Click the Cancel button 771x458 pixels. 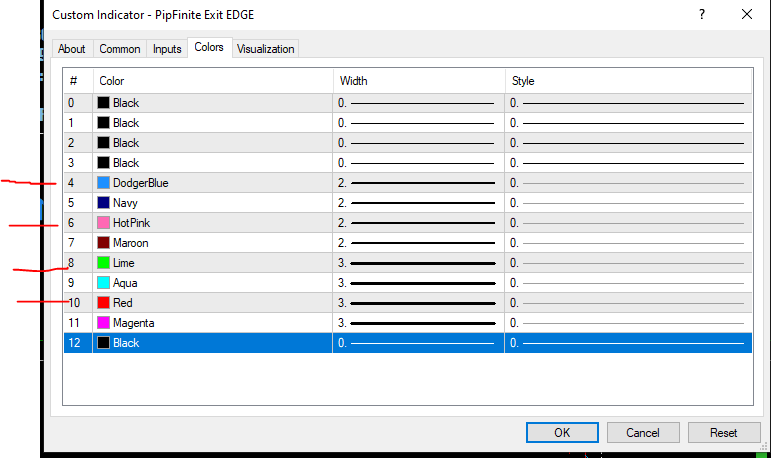pyautogui.click(x=643, y=432)
